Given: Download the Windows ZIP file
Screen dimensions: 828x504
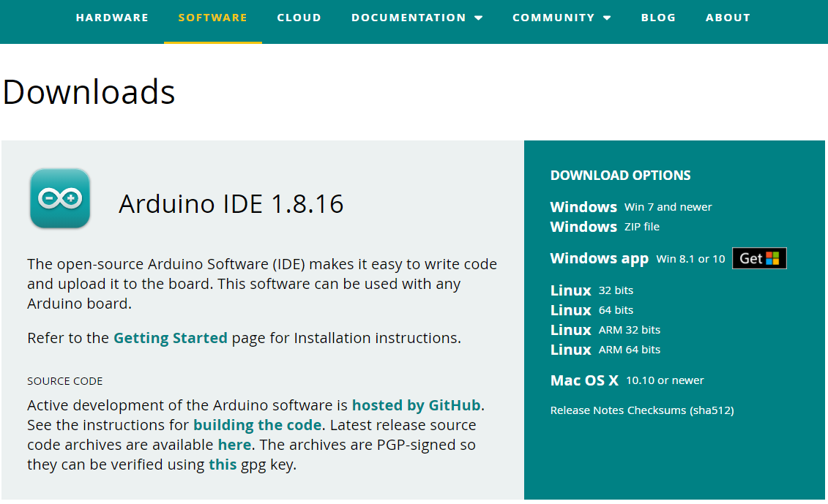Looking at the screenshot, I should (x=583, y=227).
